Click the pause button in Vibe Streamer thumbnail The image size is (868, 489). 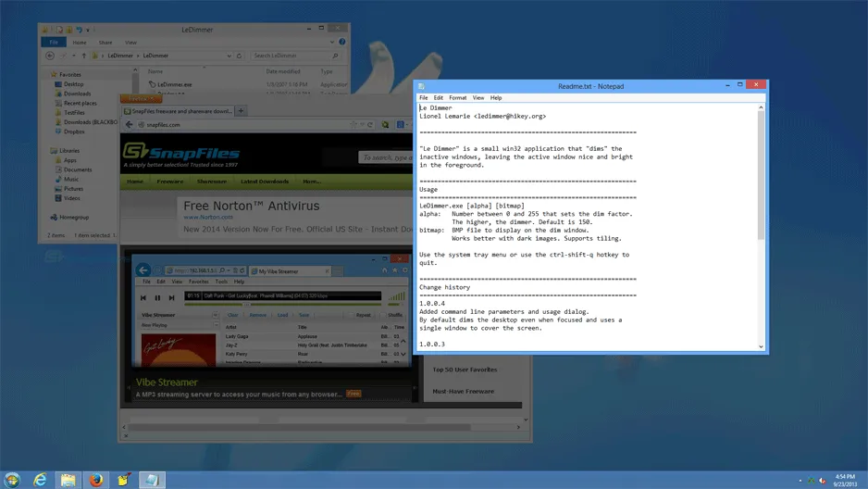click(x=157, y=297)
